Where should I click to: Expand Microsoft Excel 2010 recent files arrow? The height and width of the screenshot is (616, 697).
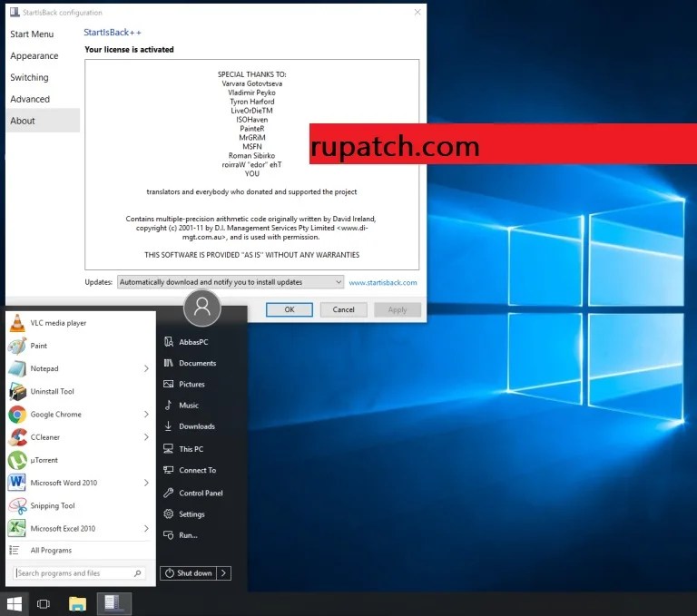(x=146, y=528)
